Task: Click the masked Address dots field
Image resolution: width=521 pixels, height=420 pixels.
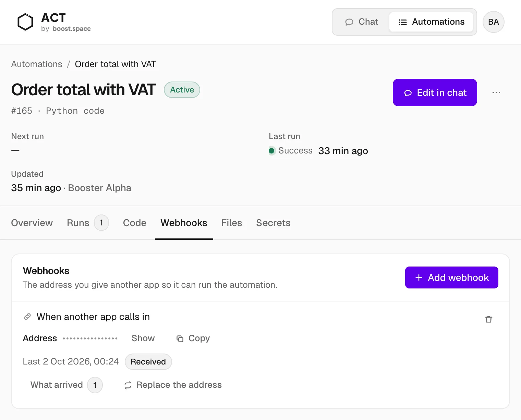Action: [90, 338]
